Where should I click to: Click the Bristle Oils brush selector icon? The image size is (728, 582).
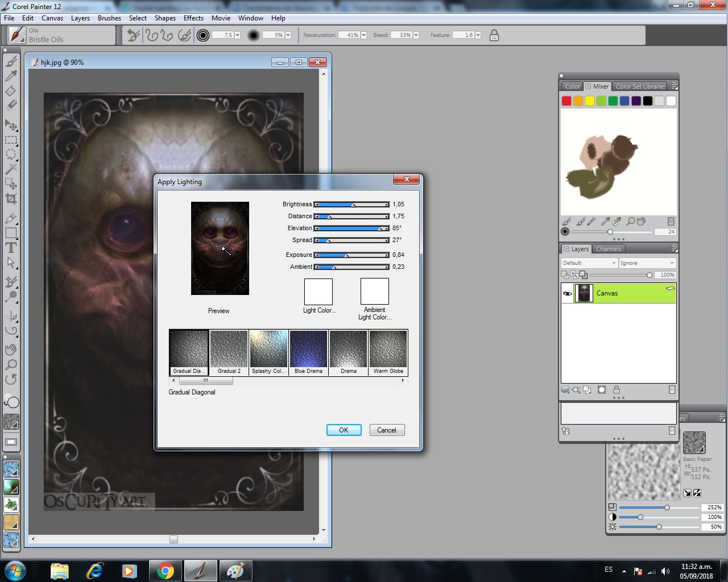(17, 35)
